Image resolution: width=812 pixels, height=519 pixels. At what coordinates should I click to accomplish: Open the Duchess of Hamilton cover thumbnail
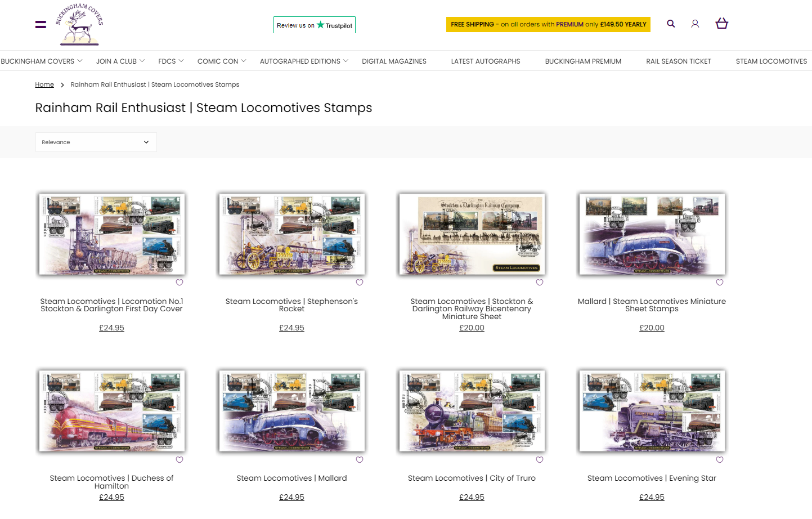pos(111,410)
